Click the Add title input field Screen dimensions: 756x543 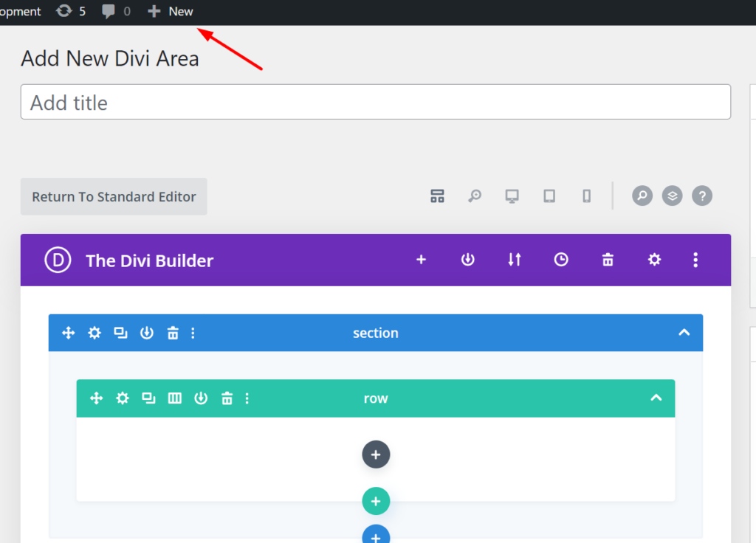click(376, 102)
